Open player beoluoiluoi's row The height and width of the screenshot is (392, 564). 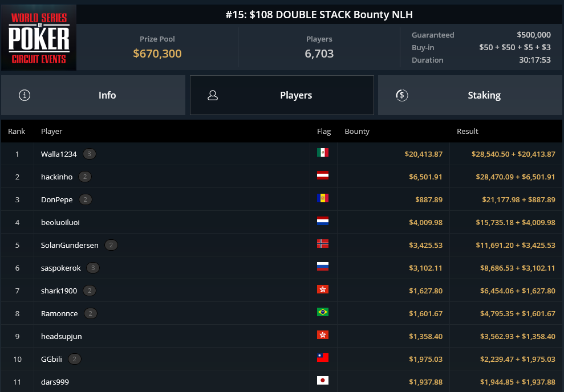pyautogui.click(x=60, y=222)
